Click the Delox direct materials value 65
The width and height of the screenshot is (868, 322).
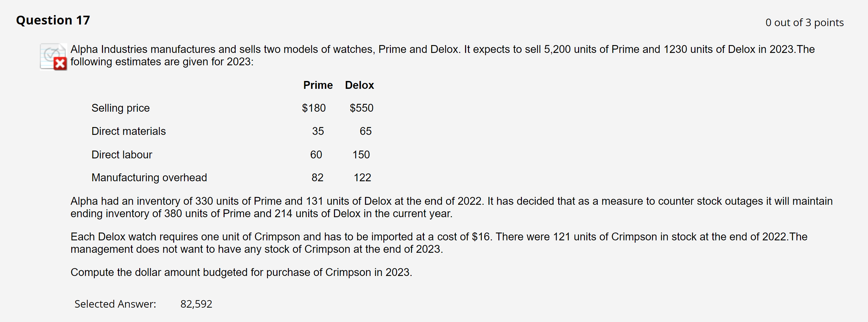point(365,131)
